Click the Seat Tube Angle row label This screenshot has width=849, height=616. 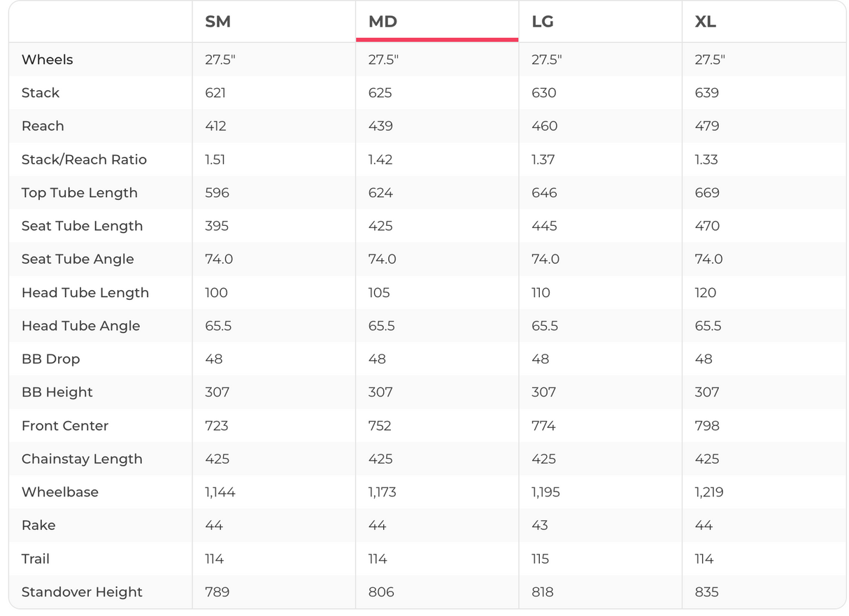click(x=78, y=259)
